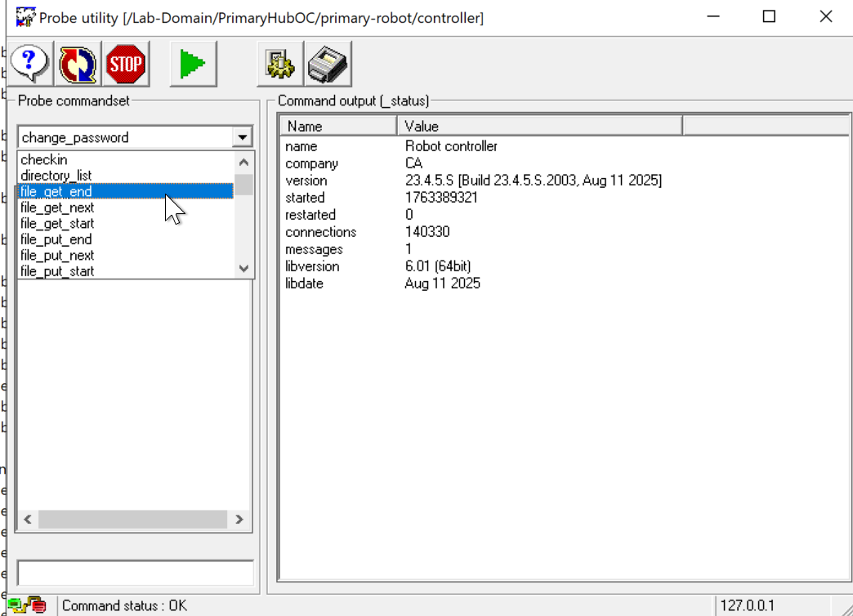Click the Help question mark icon
Screen dimensions: 853x616
pos(31,64)
